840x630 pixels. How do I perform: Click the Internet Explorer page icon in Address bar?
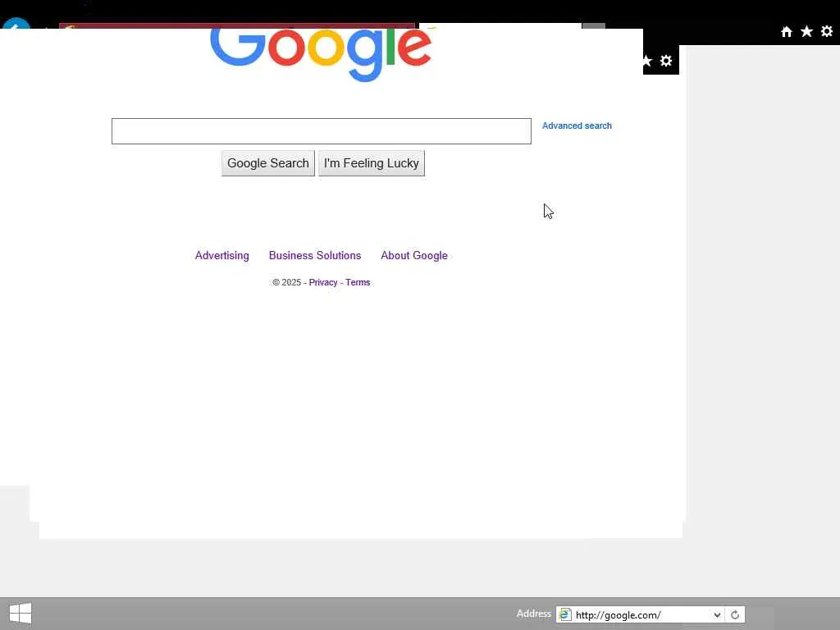564,614
